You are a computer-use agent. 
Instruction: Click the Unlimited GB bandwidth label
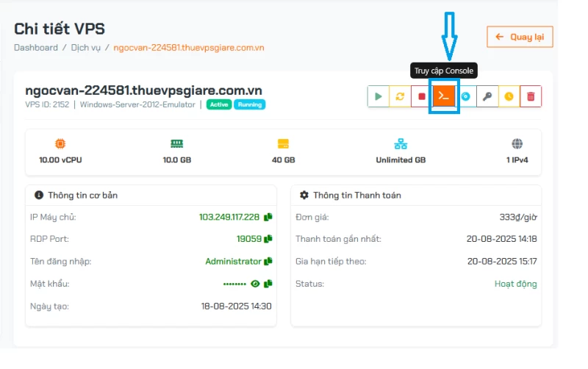[401, 160]
